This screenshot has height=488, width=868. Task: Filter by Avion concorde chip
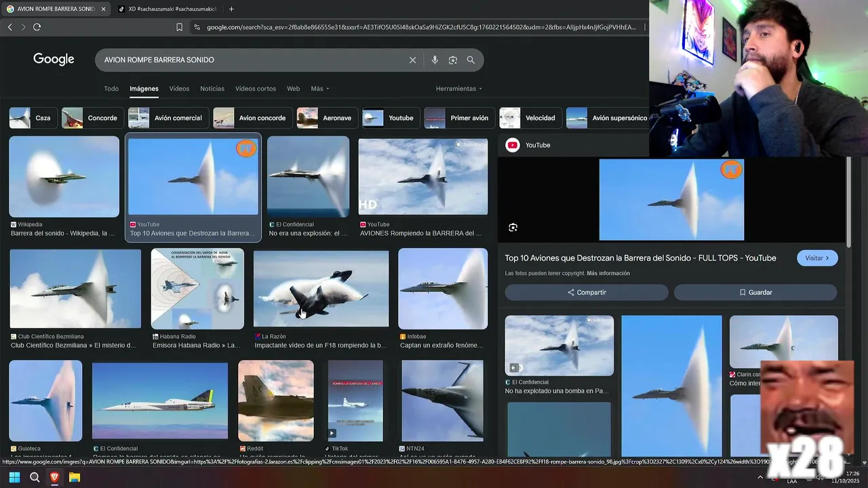pyautogui.click(x=253, y=118)
